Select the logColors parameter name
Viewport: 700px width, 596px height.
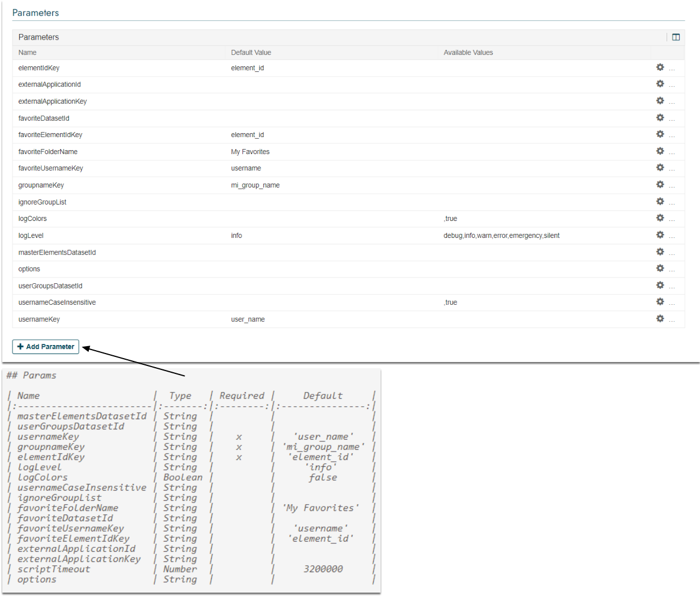click(x=32, y=219)
